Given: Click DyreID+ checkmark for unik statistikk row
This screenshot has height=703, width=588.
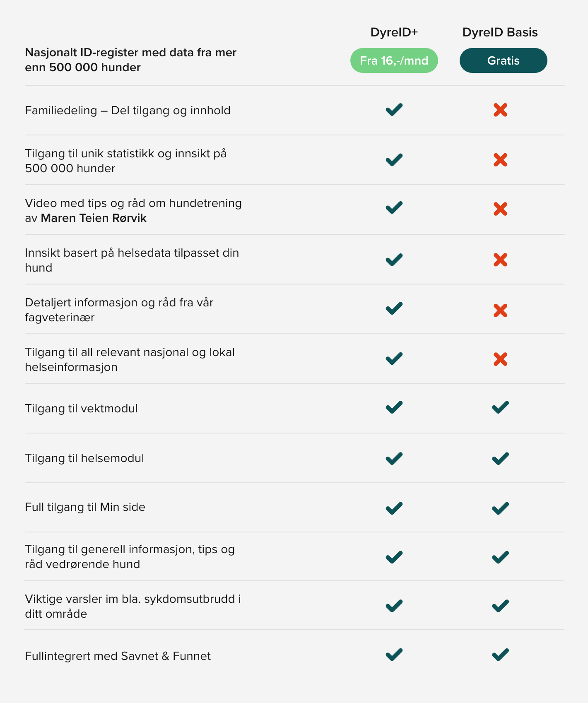Looking at the screenshot, I should point(394,160).
